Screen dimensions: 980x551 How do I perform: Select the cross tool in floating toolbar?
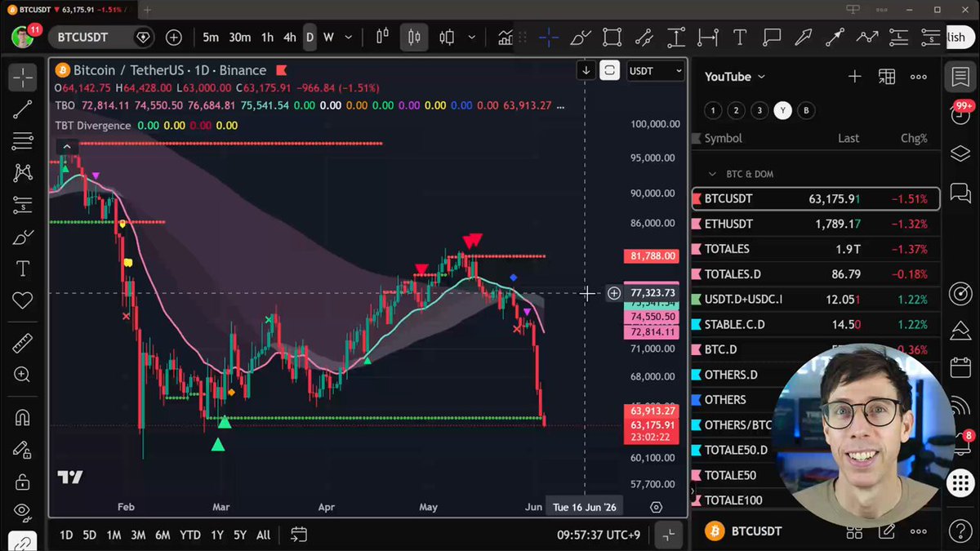(548, 38)
